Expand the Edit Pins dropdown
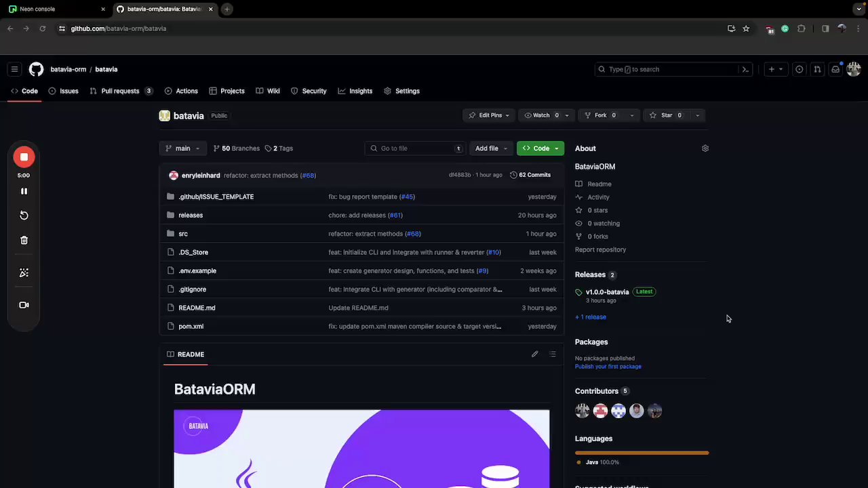Screen dimensions: 868x488 coord(490,115)
